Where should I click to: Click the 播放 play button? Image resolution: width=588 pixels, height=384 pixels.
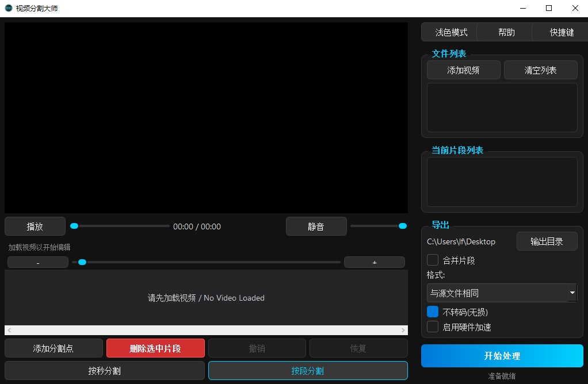[x=35, y=226]
